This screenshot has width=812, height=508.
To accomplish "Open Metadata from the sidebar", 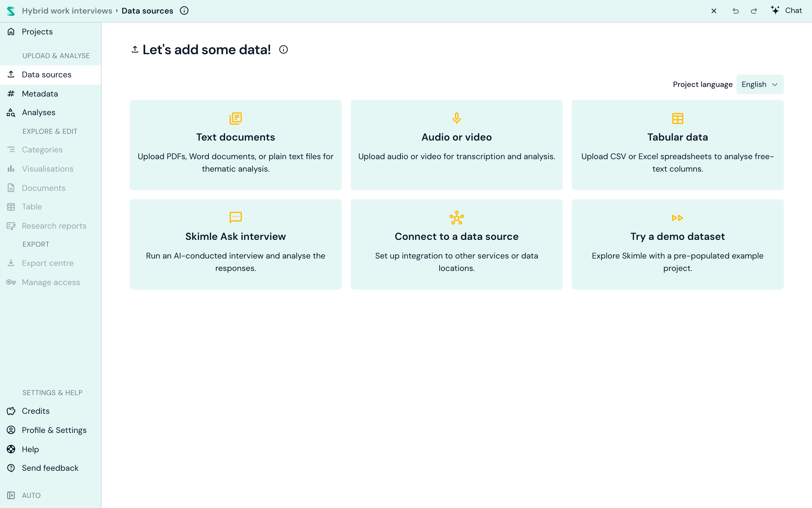I will pos(50,94).
